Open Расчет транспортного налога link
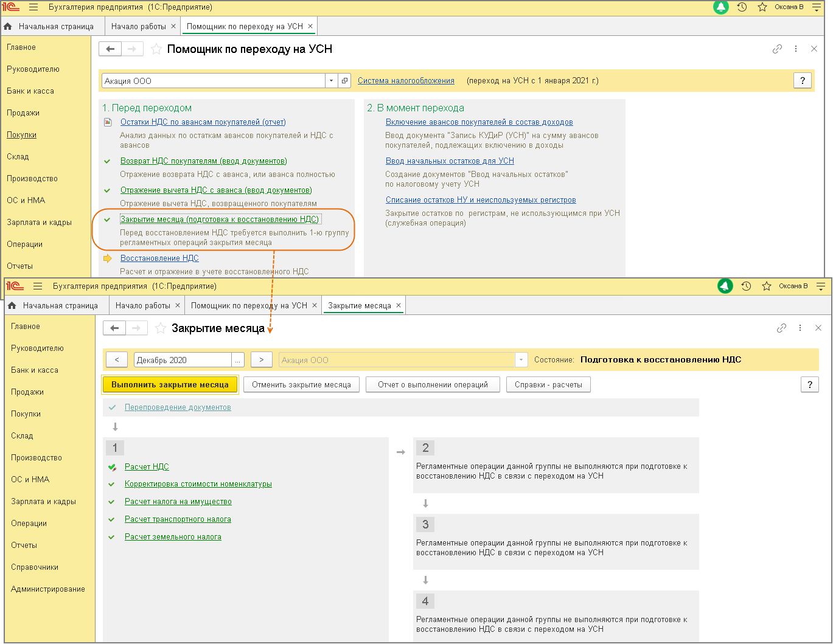This screenshot has width=833, height=644. click(x=178, y=519)
